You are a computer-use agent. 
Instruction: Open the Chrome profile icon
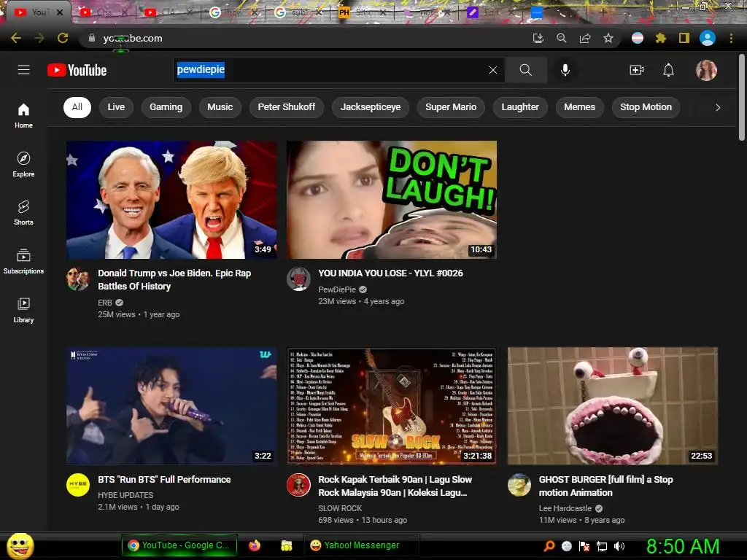tap(708, 38)
